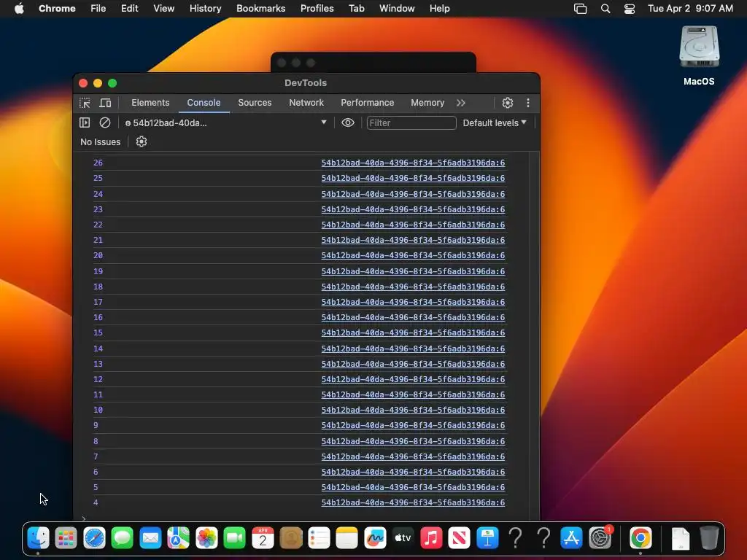This screenshot has height=560, width=747.
Task: Select logged value 23
Action: (98, 209)
